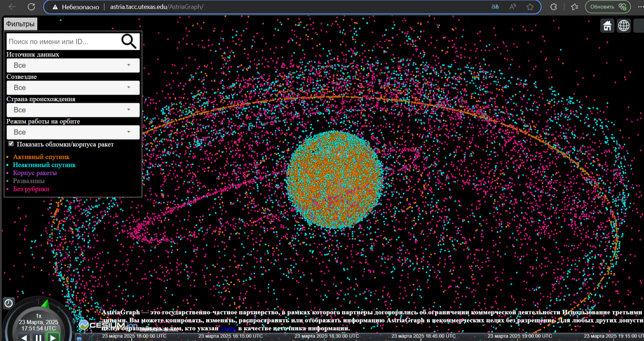Image resolution: width=644 pixels, height=341 pixels.
Task: Click the translate page icon
Action: 495,7
